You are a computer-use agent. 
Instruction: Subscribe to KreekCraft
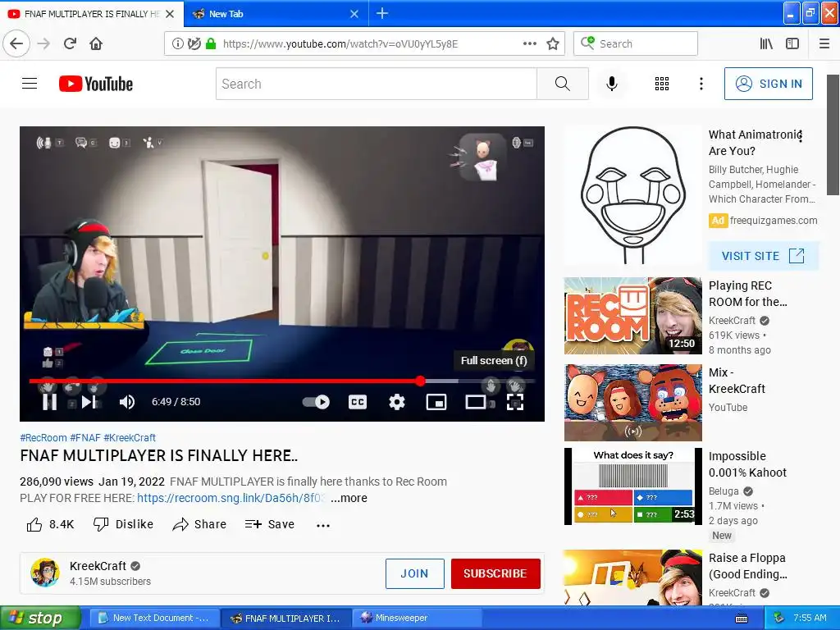point(495,573)
